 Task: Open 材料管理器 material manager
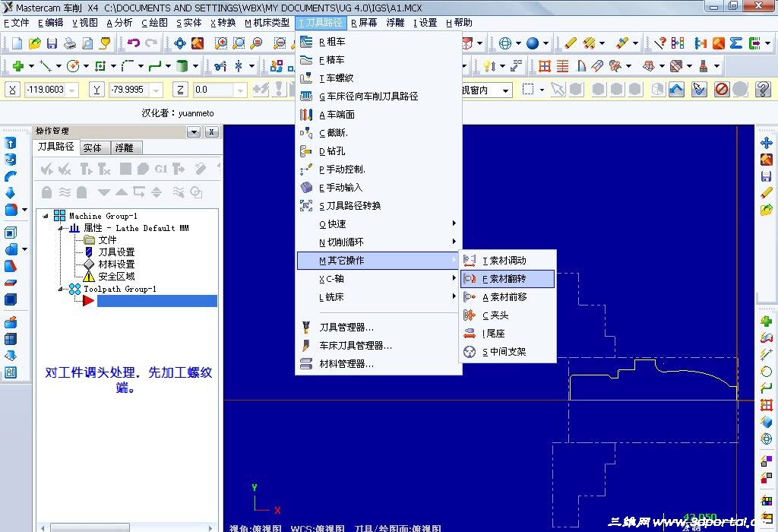[x=378, y=364]
